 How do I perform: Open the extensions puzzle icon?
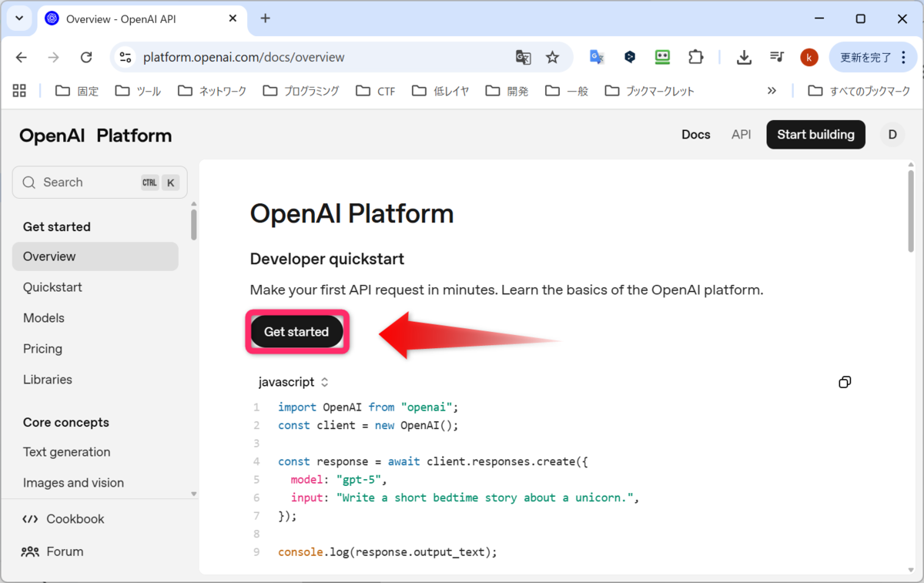(695, 57)
